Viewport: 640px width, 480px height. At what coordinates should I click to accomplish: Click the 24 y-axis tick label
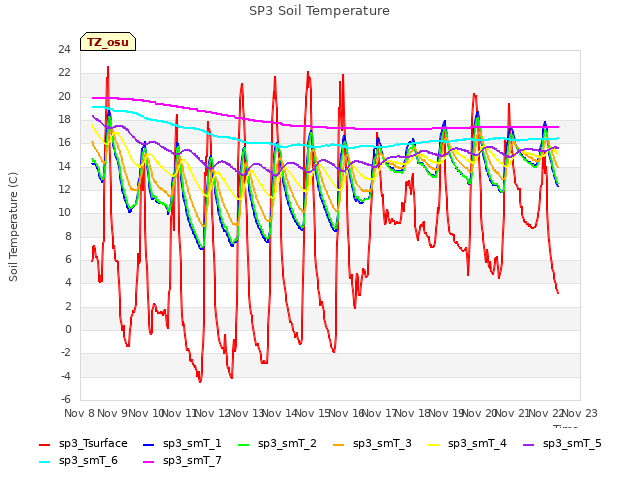[64, 50]
